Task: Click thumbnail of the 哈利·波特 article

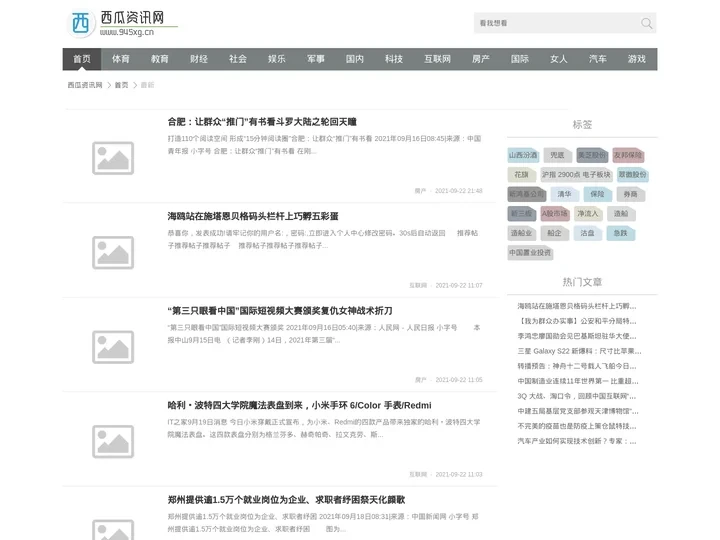Action: pos(113,442)
